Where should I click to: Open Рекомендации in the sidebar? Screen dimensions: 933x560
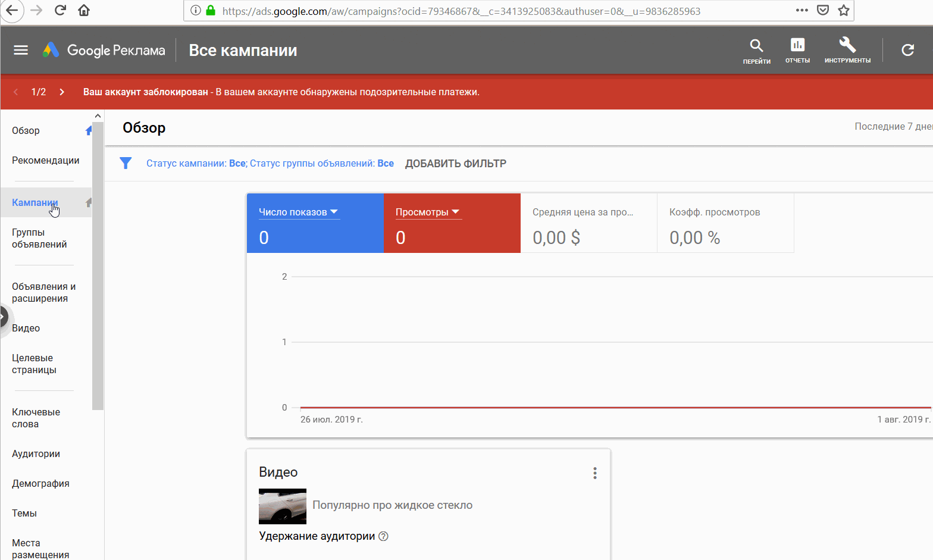pyautogui.click(x=46, y=160)
